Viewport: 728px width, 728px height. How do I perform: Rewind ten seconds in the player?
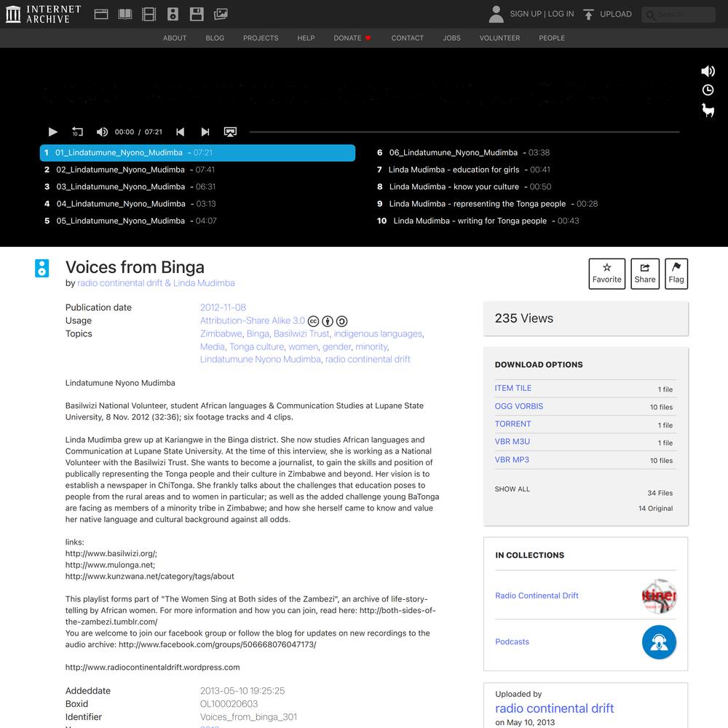[77, 132]
